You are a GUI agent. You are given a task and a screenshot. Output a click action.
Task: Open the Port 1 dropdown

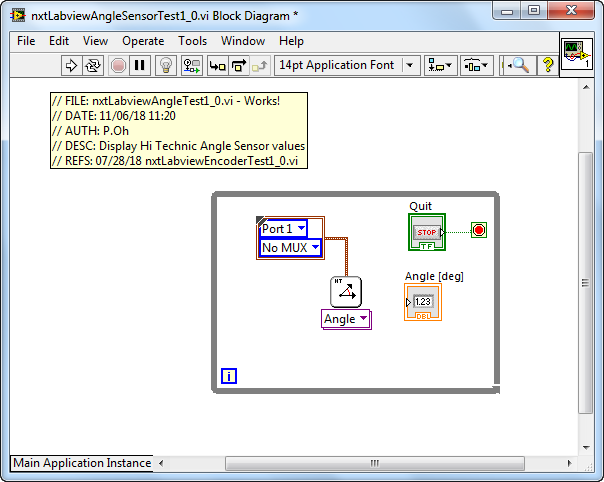tap(284, 228)
